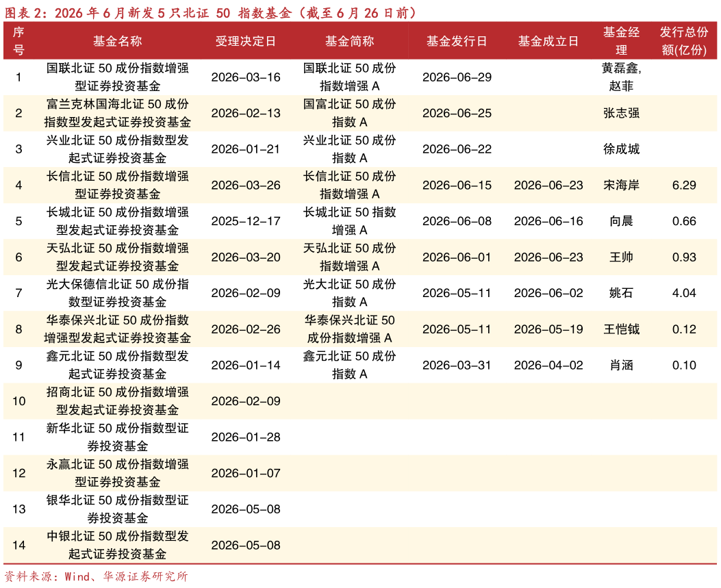Viewport: 721px width, 588px height.
Task: Select manager name 姚石
Action: click(x=621, y=293)
